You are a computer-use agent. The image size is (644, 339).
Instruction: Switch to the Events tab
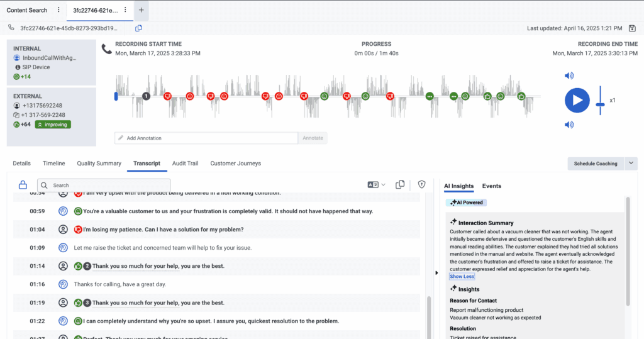[x=491, y=186]
